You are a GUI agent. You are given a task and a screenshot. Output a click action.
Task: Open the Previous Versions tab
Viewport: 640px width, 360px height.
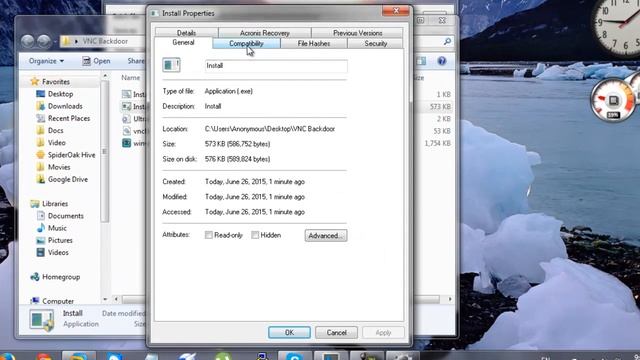[358, 33]
